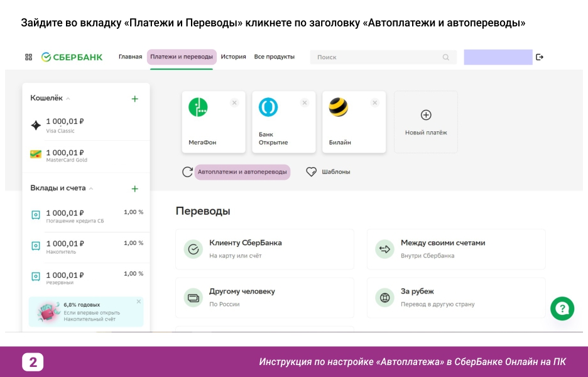Click the Sberbank logo

[72, 57]
